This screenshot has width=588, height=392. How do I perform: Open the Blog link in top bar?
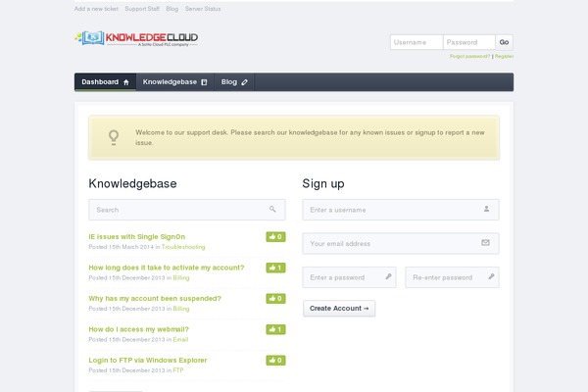[172, 9]
